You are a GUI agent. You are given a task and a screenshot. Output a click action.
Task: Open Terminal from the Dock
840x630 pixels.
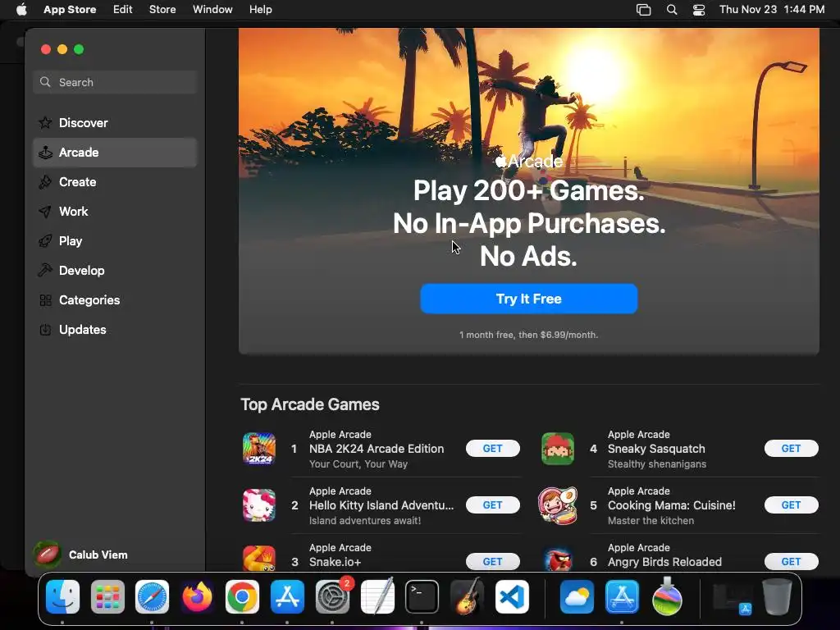pos(422,596)
